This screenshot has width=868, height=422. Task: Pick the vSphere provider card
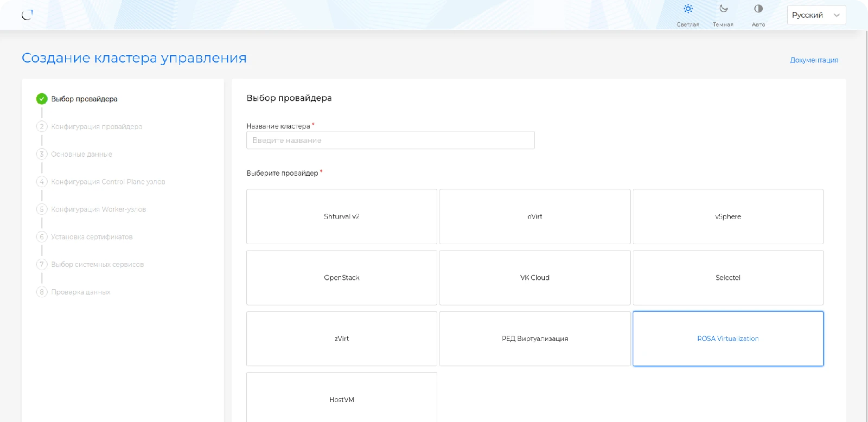(728, 216)
